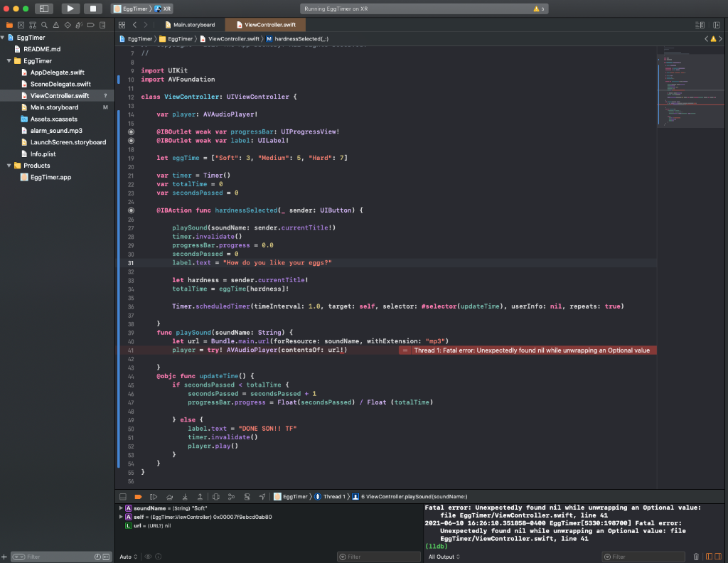Click the EggTimer scheme in toolbar
Screen dimensions: 728x563
[x=131, y=9]
